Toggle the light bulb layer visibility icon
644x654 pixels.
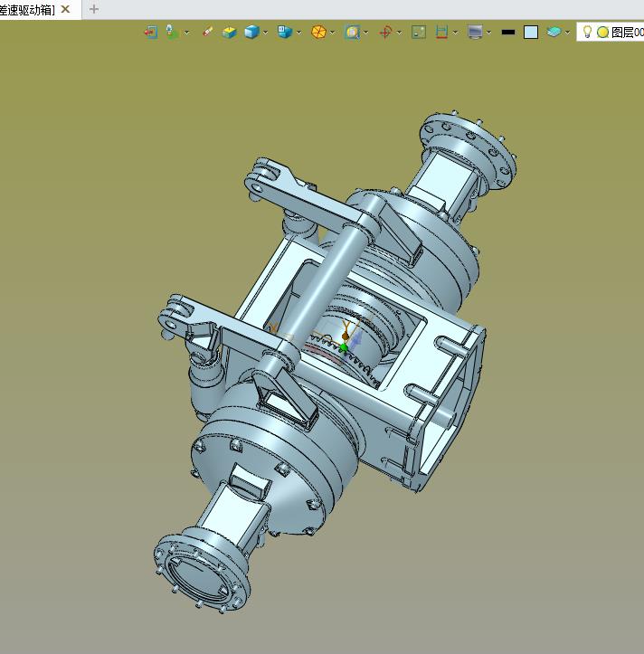(587, 32)
